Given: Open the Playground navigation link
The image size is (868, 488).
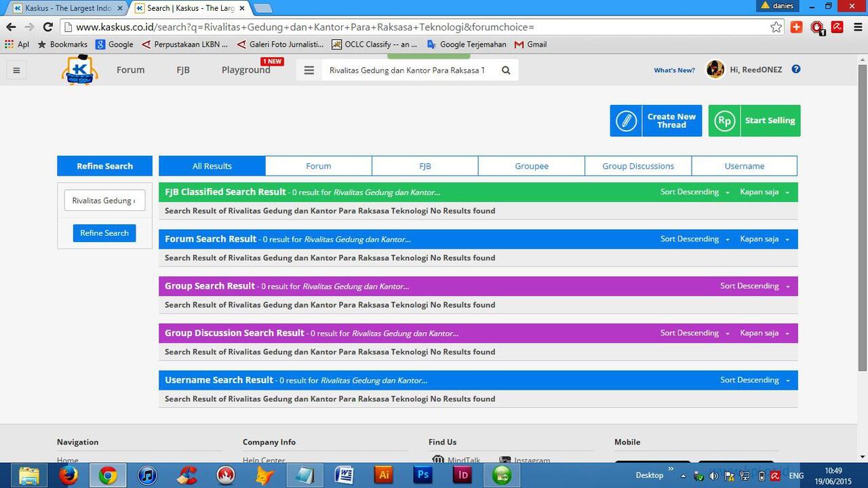Looking at the screenshot, I should [x=246, y=70].
